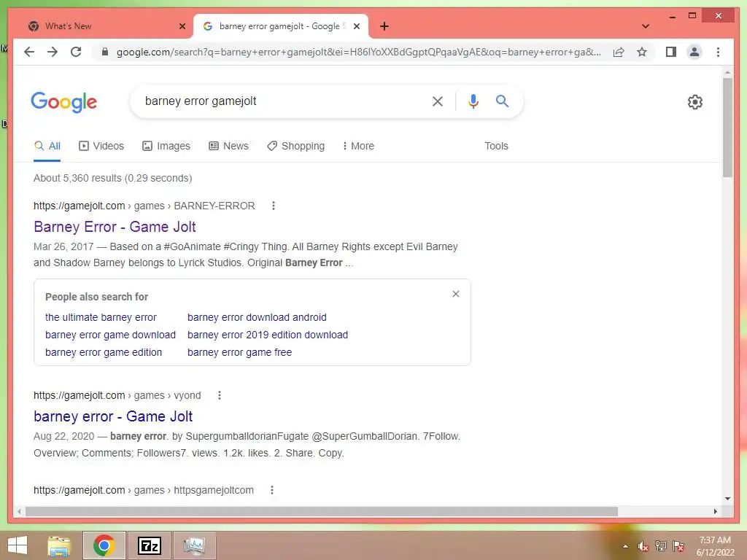Click the horizontal scrollbar thumb
The width and height of the screenshot is (747, 560).
coord(322,511)
